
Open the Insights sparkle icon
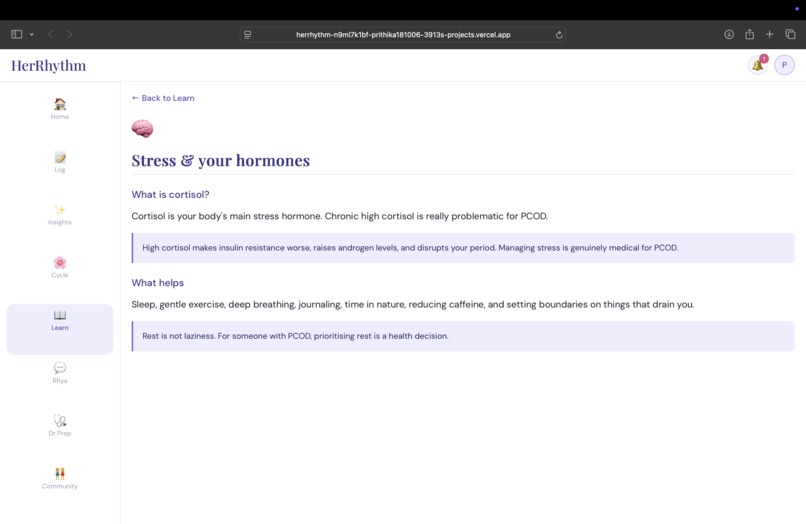point(60,210)
